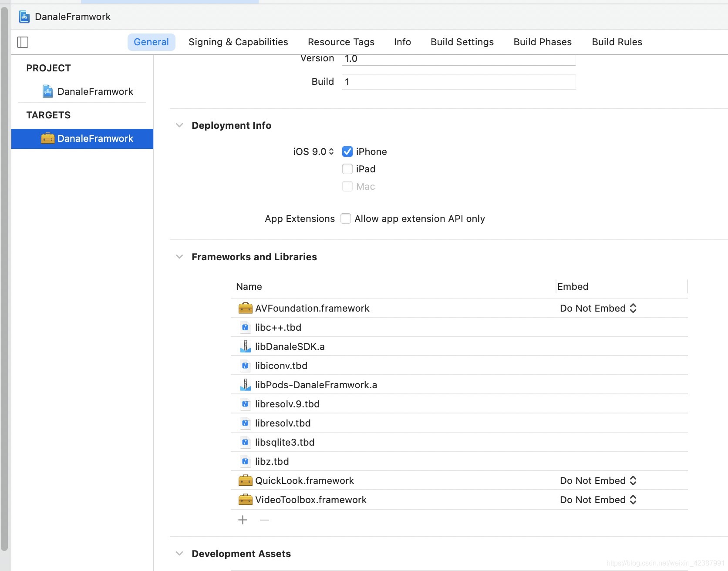Select the libDanaleSDK.a row name

pos(290,346)
